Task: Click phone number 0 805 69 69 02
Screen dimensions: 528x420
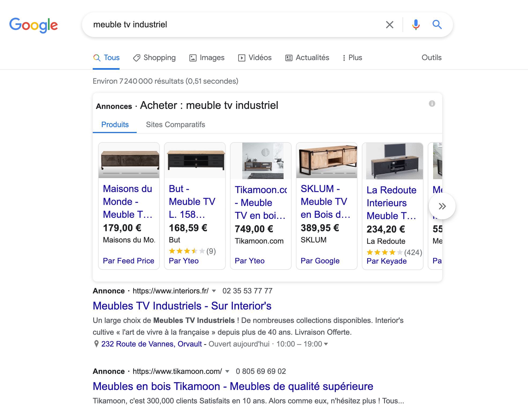Action: [261, 371]
